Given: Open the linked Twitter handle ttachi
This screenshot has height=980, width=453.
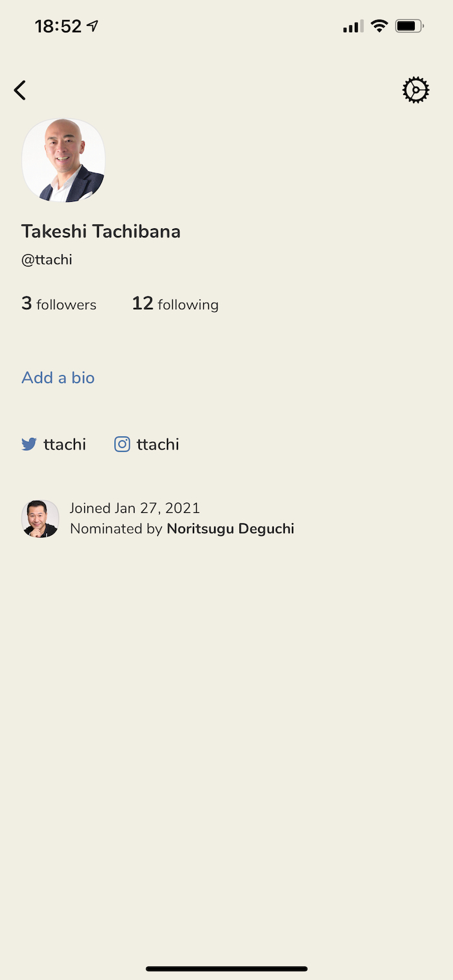Looking at the screenshot, I should click(65, 444).
